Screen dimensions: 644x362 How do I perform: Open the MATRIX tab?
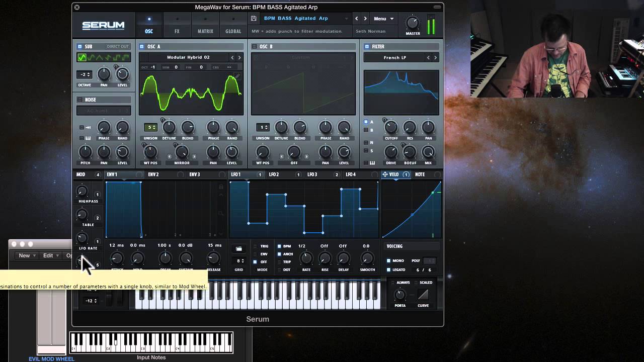coord(205,25)
